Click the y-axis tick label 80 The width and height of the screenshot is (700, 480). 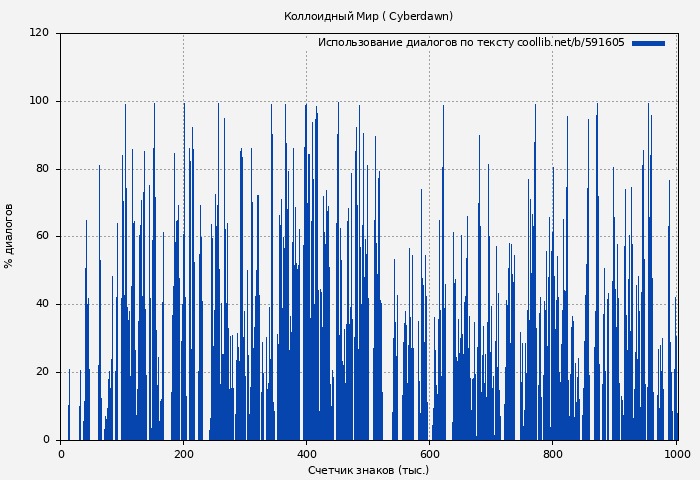42,169
